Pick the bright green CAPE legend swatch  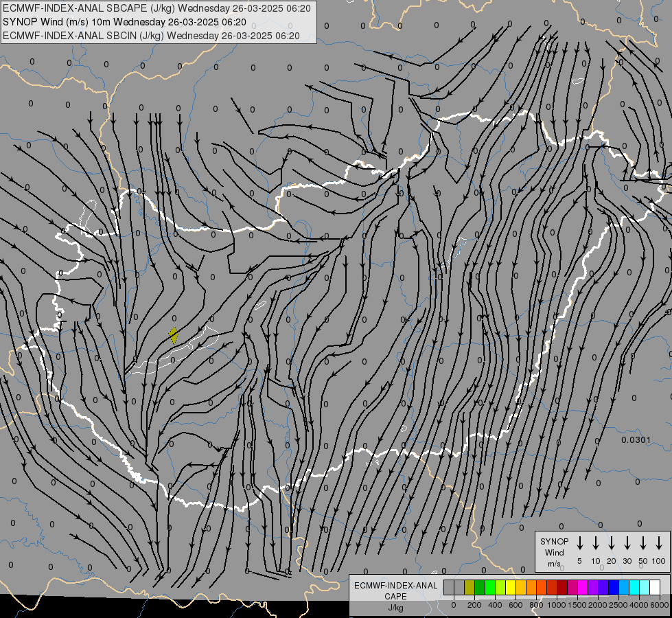(490, 588)
